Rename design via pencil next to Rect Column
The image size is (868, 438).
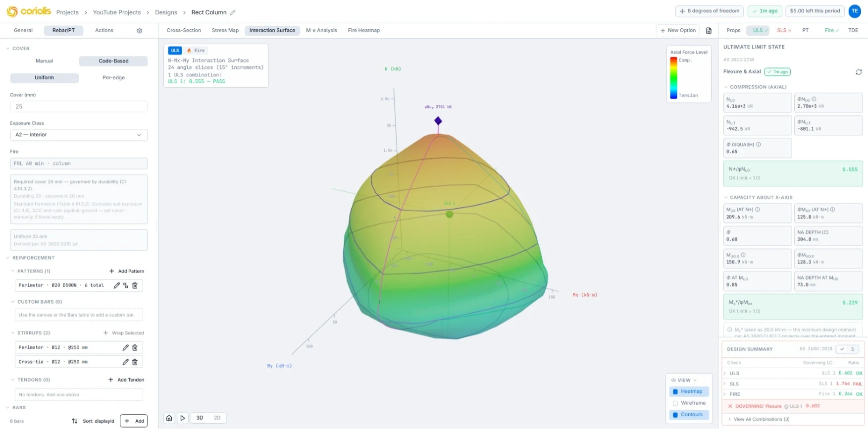[233, 12]
